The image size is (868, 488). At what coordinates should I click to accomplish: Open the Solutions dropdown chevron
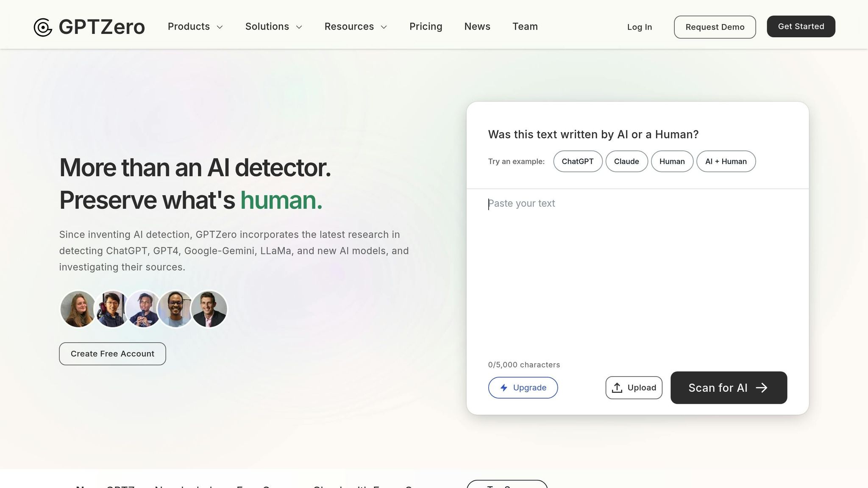tap(299, 27)
